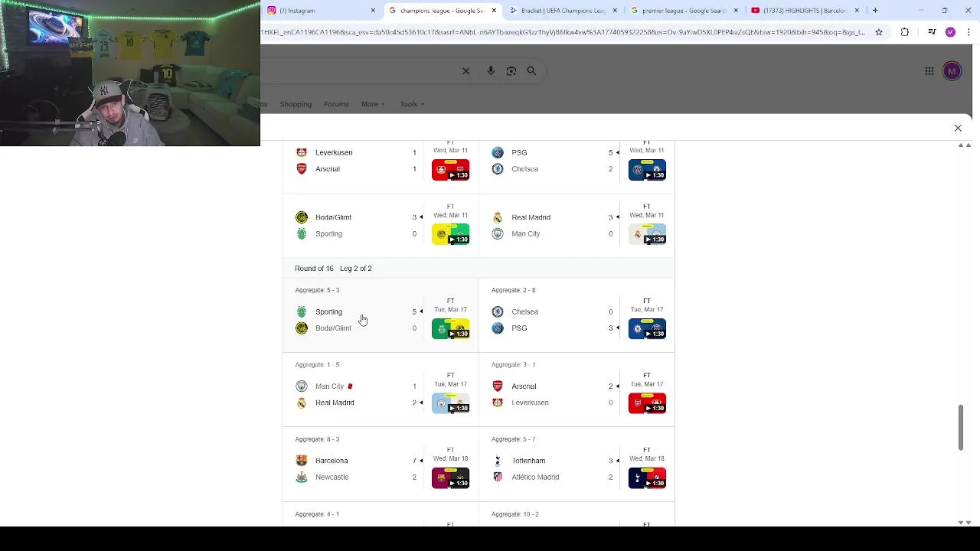Click the Sporting crest in leg 2 match
The image size is (980, 551).
[302, 311]
